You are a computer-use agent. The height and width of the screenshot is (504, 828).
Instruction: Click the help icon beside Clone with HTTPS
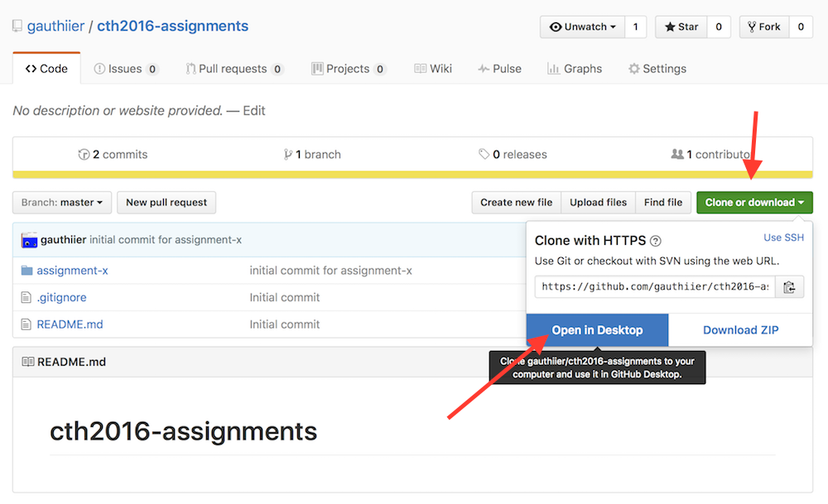tap(656, 242)
